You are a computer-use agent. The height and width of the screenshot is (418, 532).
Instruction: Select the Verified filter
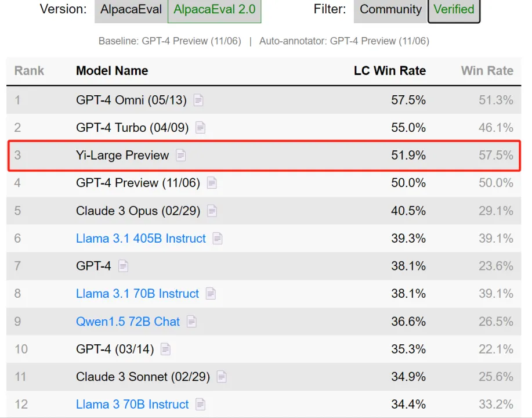click(x=454, y=10)
